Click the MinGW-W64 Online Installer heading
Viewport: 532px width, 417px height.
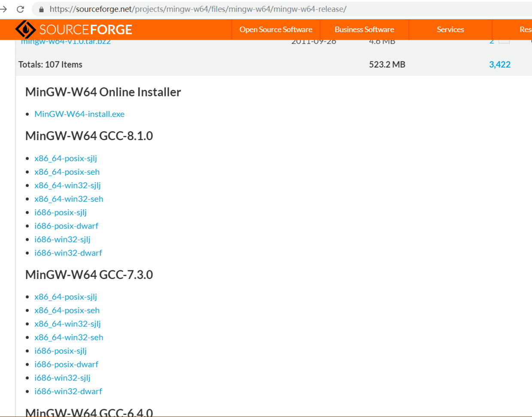coord(103,92)
